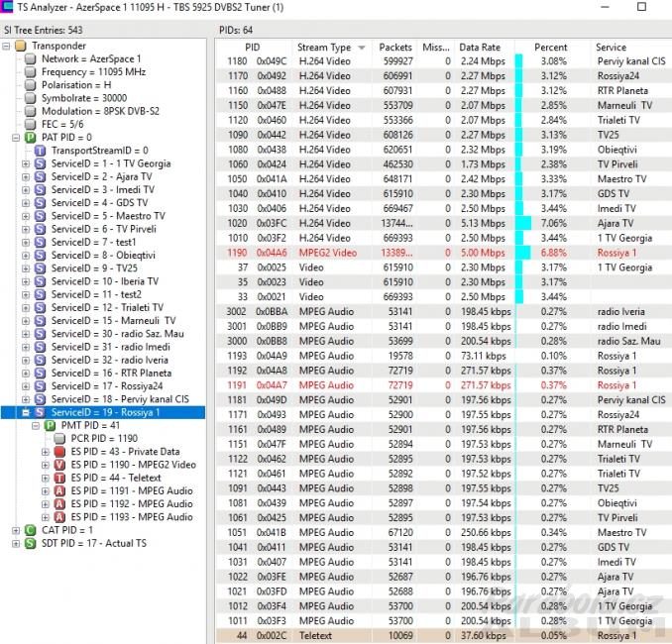The height and width of the screenshot is (644, 672).
Task: Sort by the Stream Type column header
Action: 332,48
